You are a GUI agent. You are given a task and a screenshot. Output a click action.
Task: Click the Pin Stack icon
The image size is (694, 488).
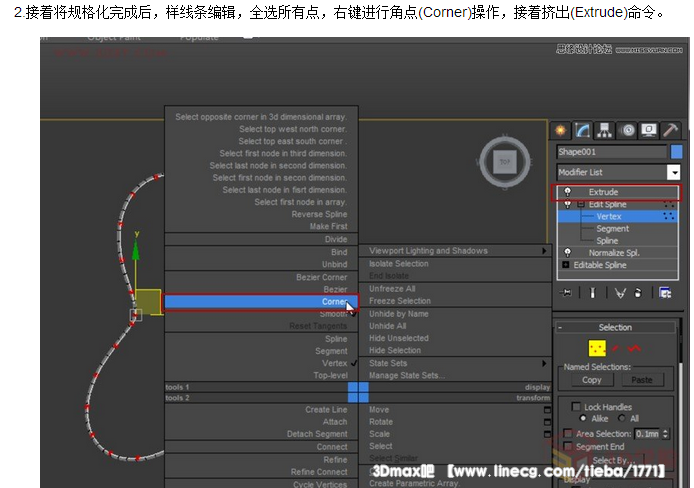pos(567,293)
